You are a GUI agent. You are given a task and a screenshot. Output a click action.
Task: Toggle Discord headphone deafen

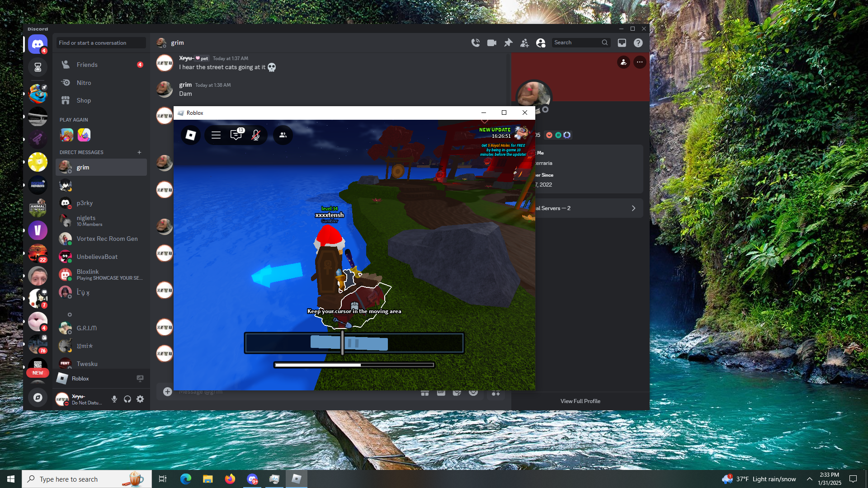tap(127, 399)
